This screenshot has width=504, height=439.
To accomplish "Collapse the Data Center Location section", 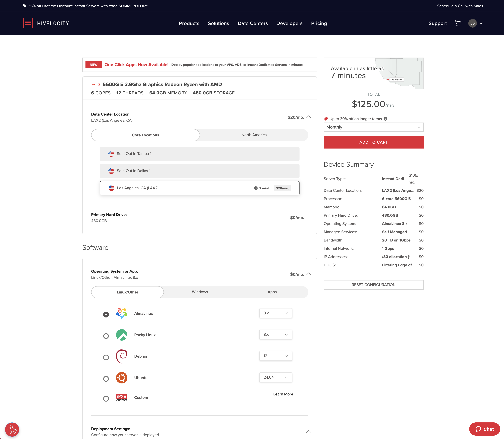I will click(309, 117).
